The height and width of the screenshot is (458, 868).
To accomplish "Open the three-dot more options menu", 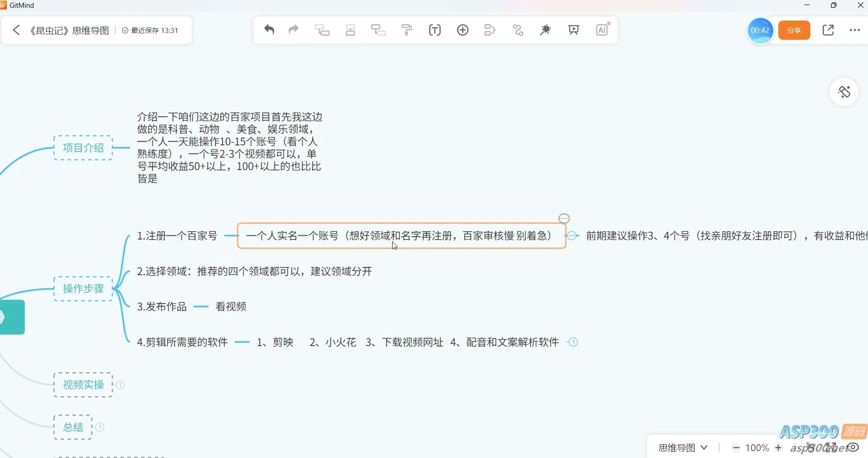I will click(854, 30).
